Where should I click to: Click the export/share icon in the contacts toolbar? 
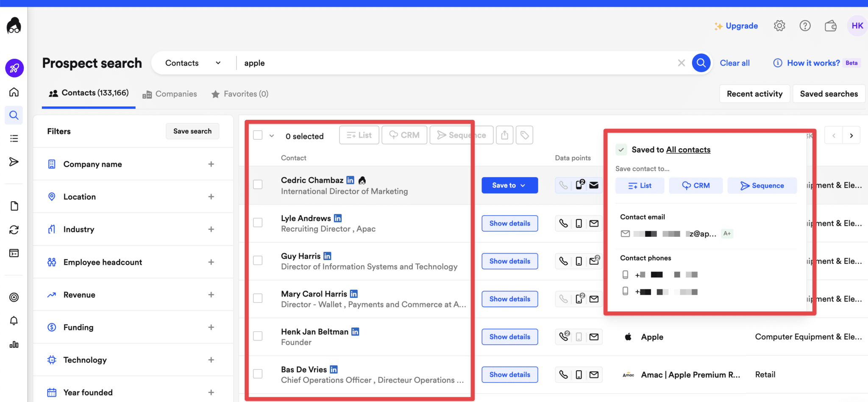pos(504,135)
